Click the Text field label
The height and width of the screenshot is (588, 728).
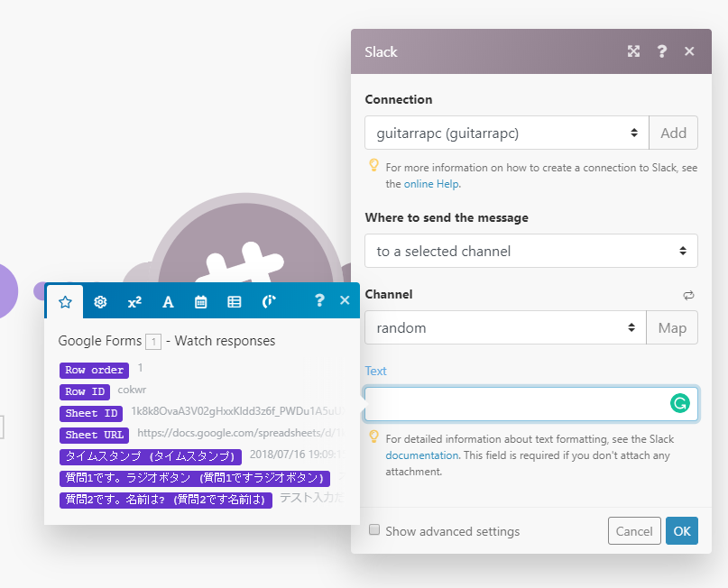click(375, 371)
